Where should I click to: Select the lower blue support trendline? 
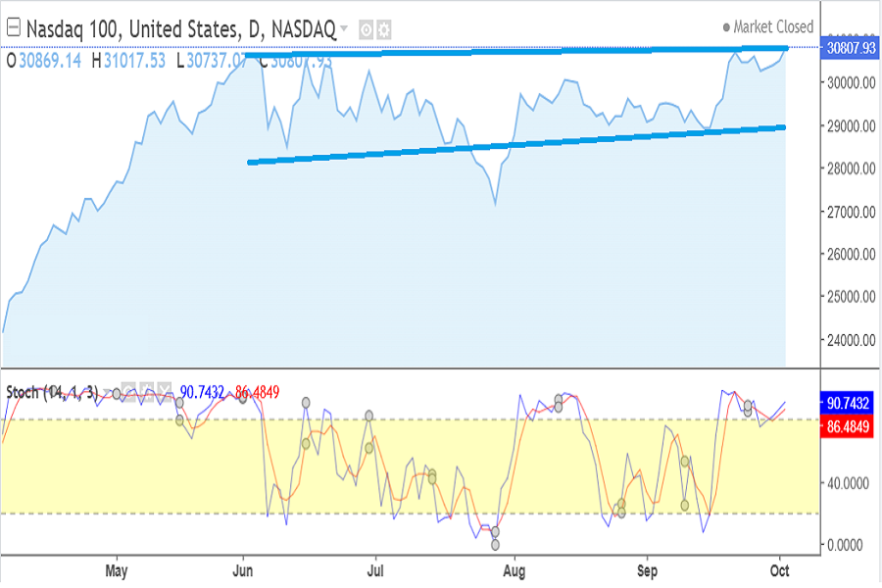click(516, 145)
